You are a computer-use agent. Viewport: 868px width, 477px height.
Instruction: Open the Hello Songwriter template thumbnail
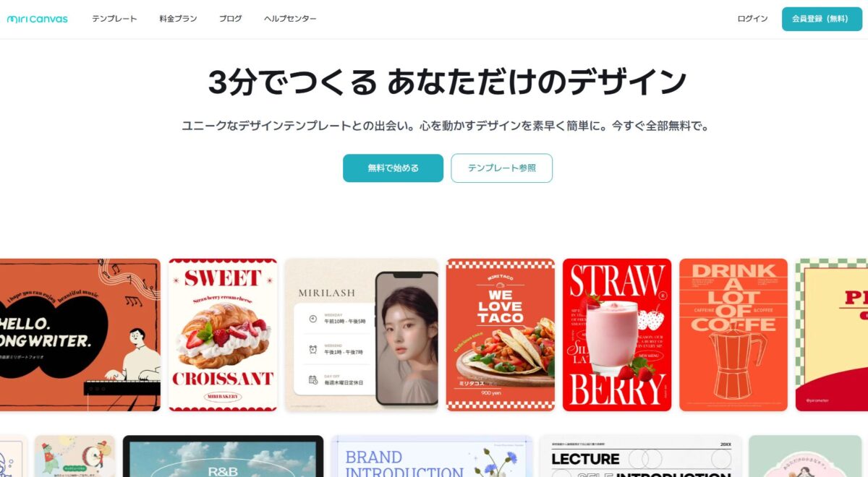(80, 335)
